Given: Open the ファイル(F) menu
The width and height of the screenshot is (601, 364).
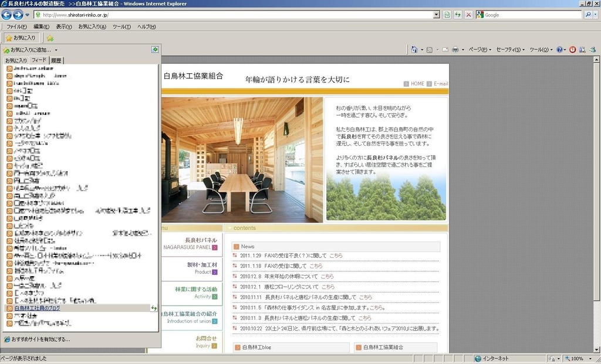Looking at the screenshot, I should pyautogui.click(x=16, y=27).
